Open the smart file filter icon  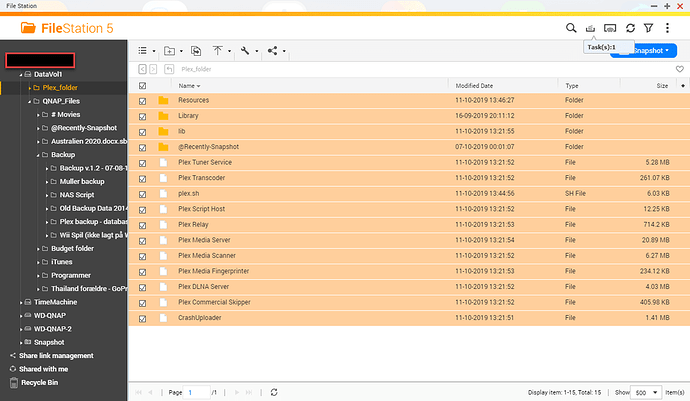(648, 28)
